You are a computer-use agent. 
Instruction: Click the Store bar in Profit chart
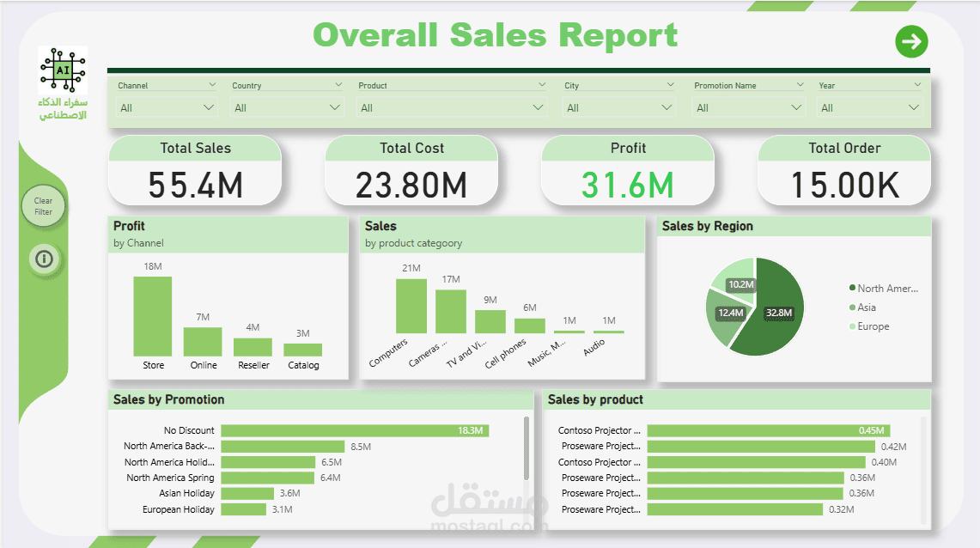(x=153, y=316)
